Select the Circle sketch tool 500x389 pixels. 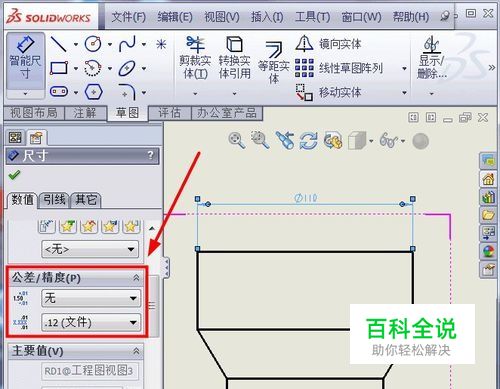tap(93, 44)
